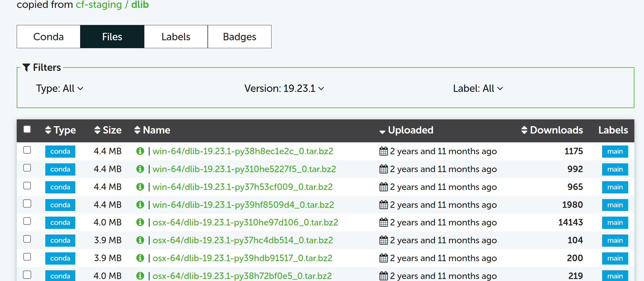Click info icon for py38h8ec1e2c win-64 file

(140, 151)
